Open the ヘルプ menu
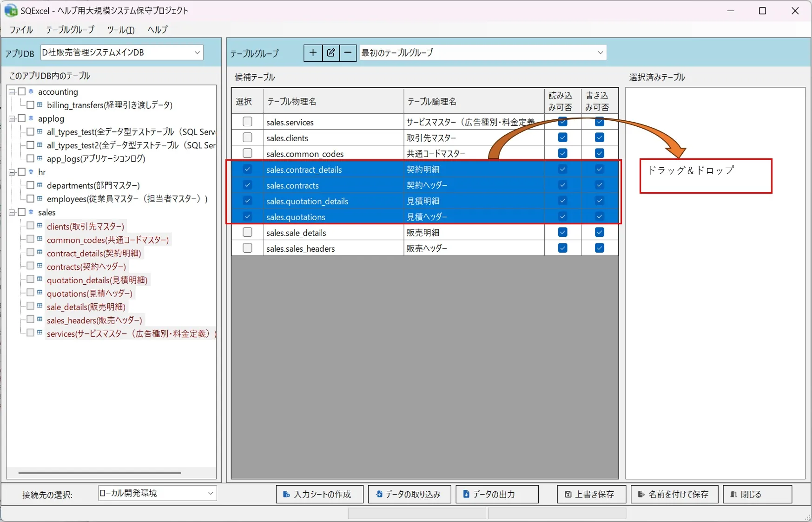Viewport: 812px width, 522px height. (x=158, y=30)
